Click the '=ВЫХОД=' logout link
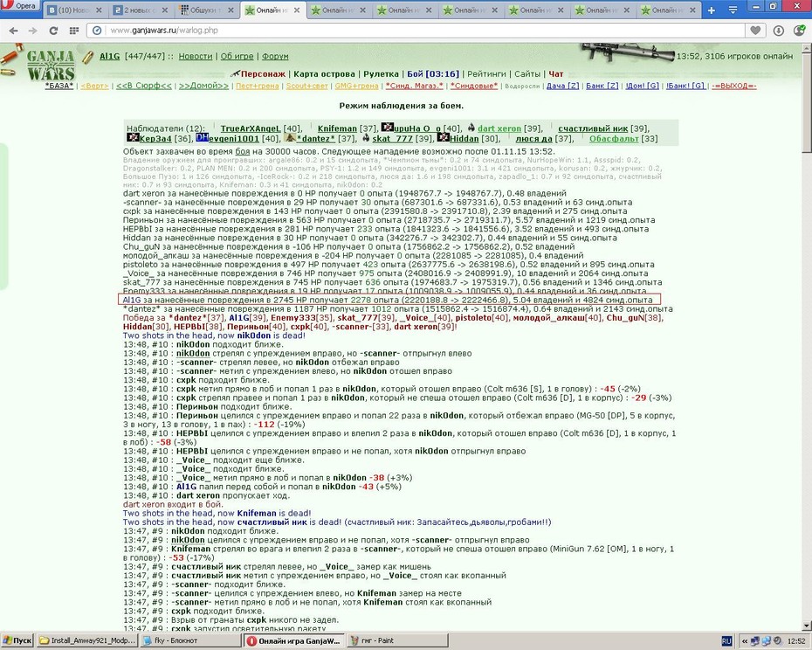Viewport: 812px width, 650px height. coord(733,86)
